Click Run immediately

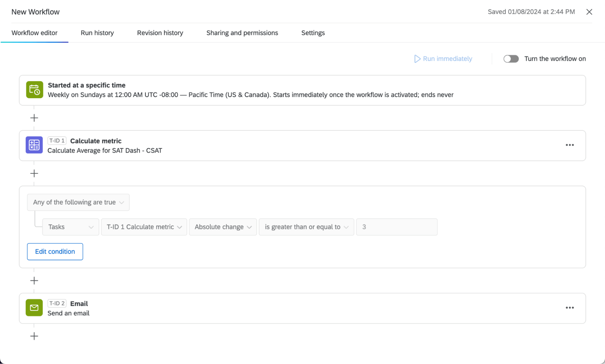tap(443, 59)
